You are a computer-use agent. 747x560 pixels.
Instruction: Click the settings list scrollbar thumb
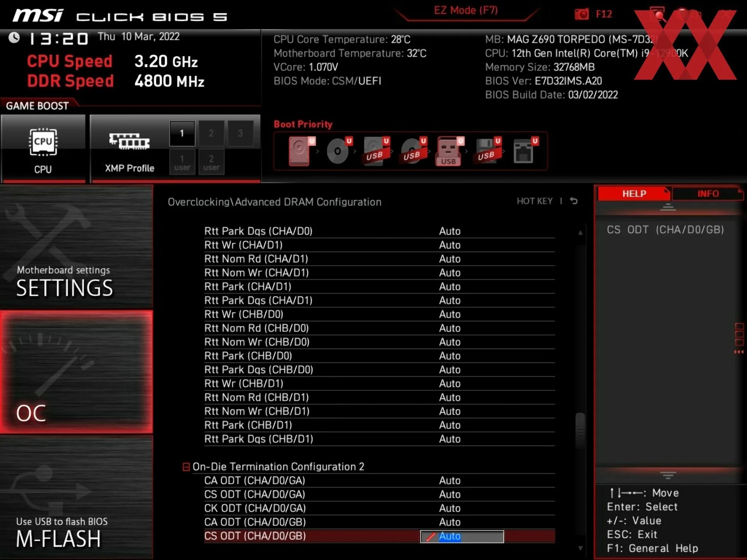tap(580, 431)
